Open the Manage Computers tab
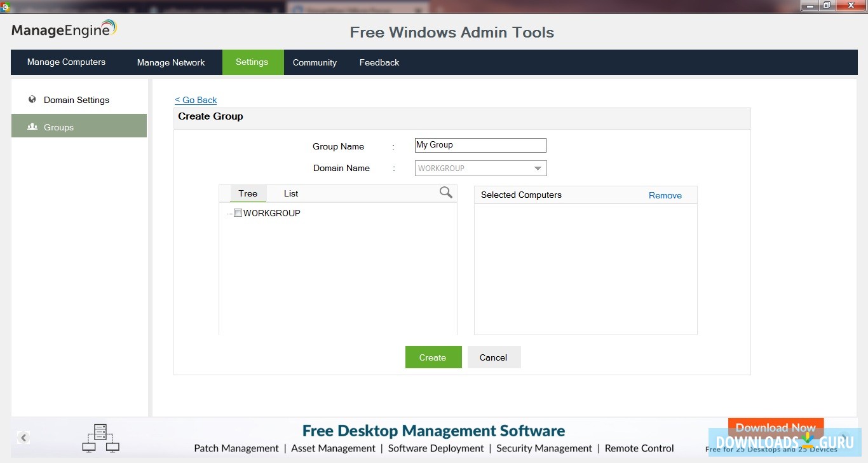 [66, 62]
